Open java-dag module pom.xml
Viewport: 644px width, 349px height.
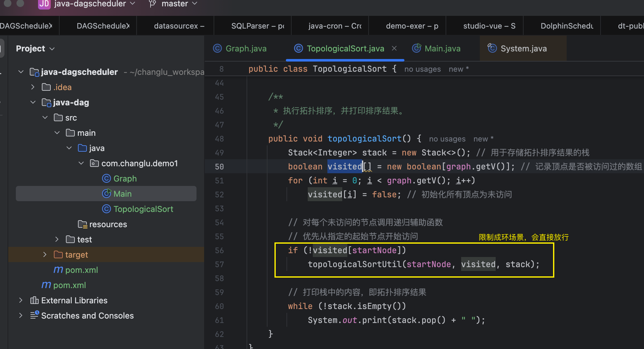click(x=81, y=270)
